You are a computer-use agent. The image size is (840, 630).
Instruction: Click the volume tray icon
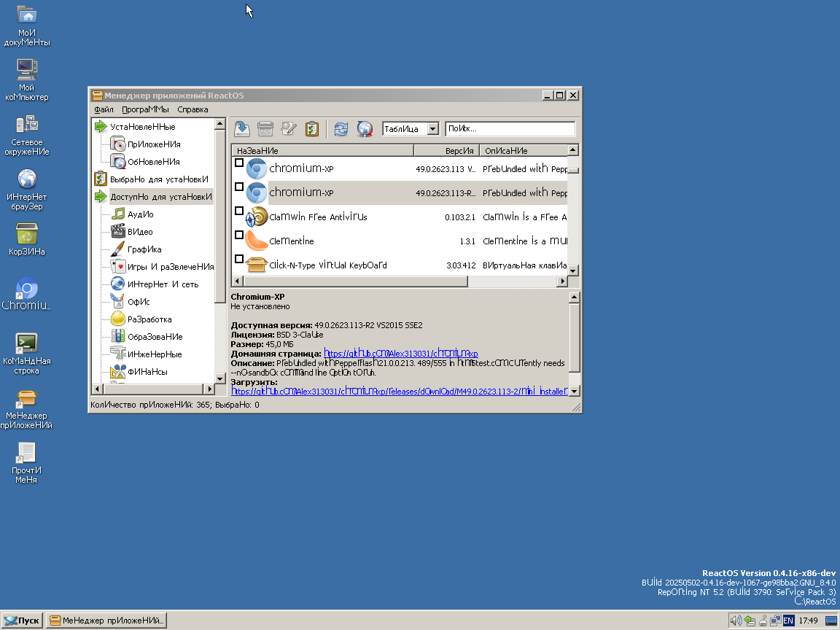[x=736, y=621]
